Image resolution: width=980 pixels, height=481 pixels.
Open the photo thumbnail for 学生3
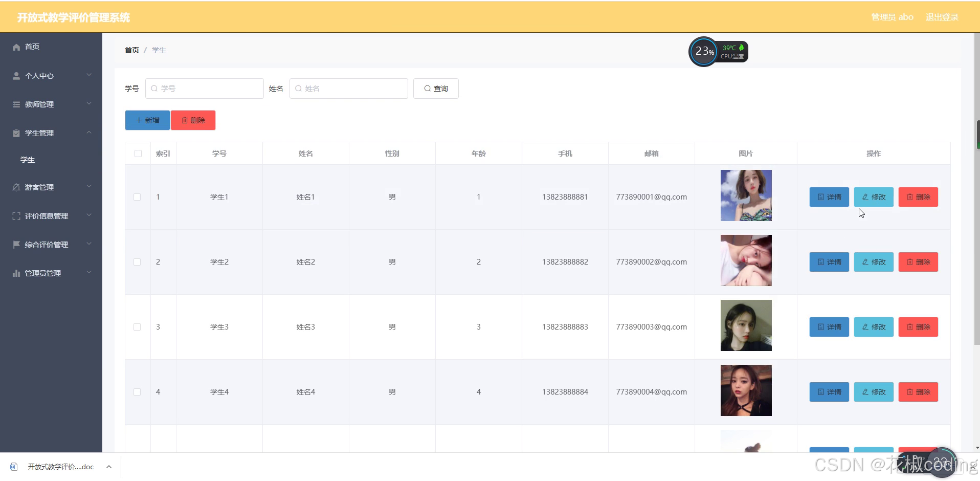click(746, 325)
